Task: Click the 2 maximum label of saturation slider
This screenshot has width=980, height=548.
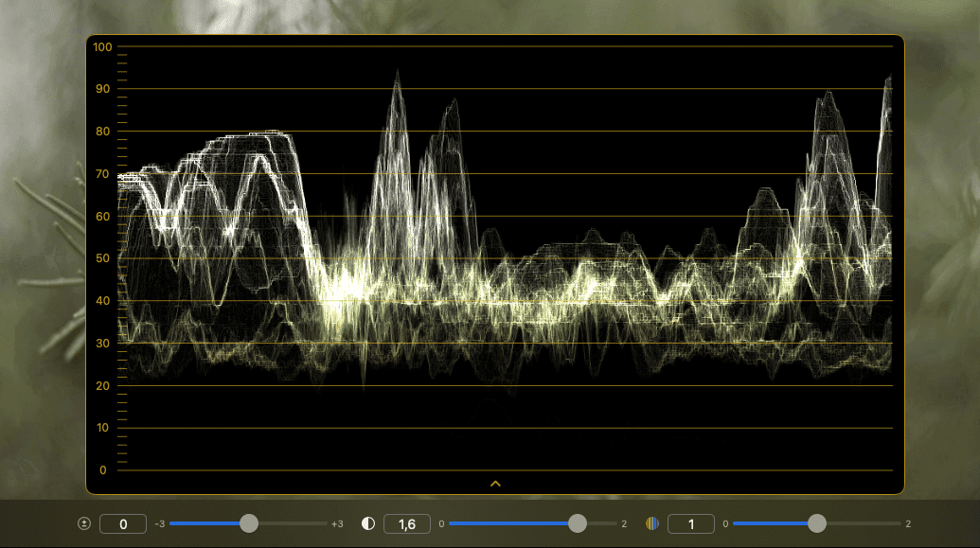Action: (908, 523)
